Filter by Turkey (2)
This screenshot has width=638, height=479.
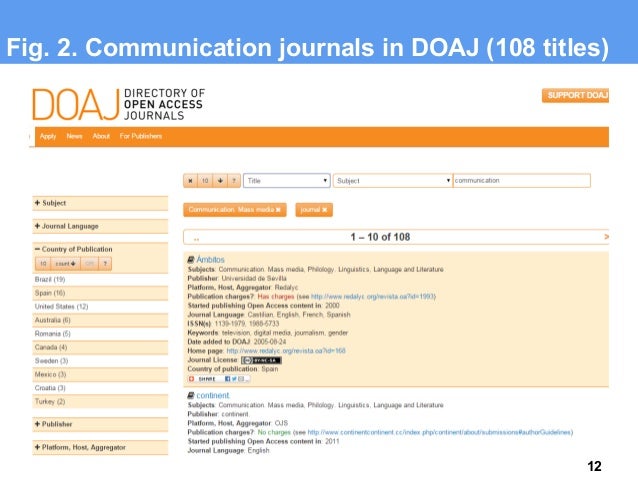pos(50,402)
